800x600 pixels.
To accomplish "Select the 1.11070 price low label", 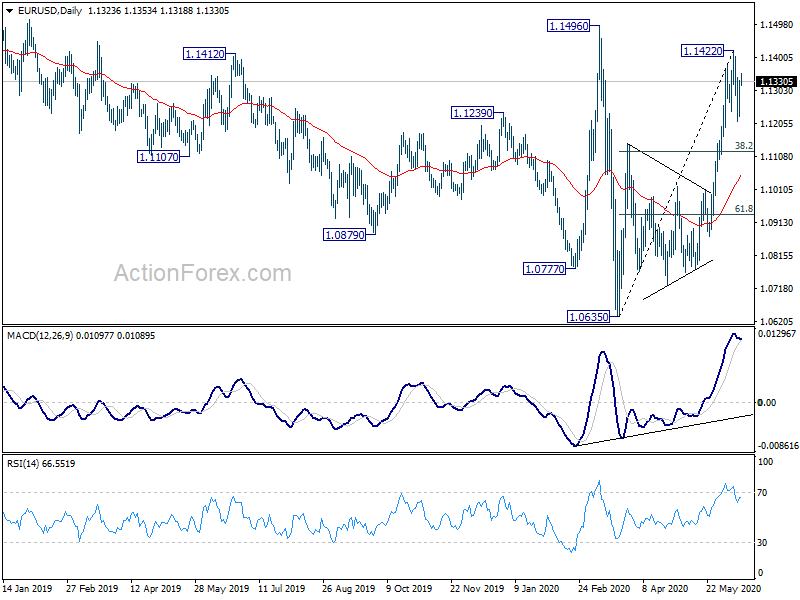I will pos(159,157).
